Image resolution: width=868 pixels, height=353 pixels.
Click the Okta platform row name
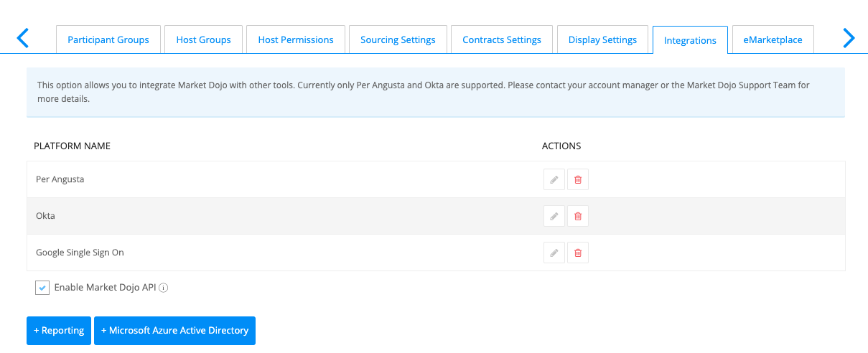(45, 216)
